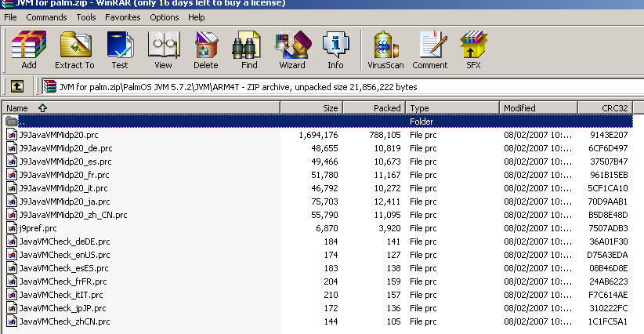Click icon of J9JavaVMMidp20_it.prc
Screen dimensions: 644x334
coord(12,188)
